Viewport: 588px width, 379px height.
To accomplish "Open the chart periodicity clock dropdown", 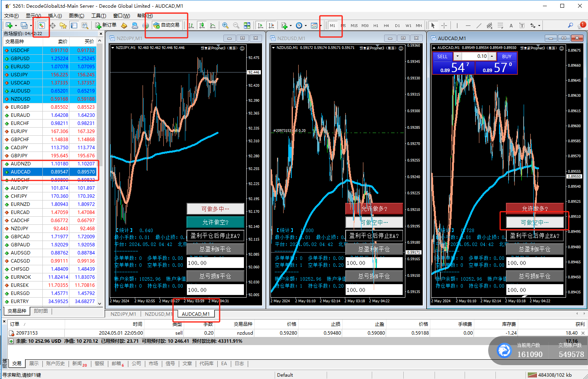I will (306, 25).
